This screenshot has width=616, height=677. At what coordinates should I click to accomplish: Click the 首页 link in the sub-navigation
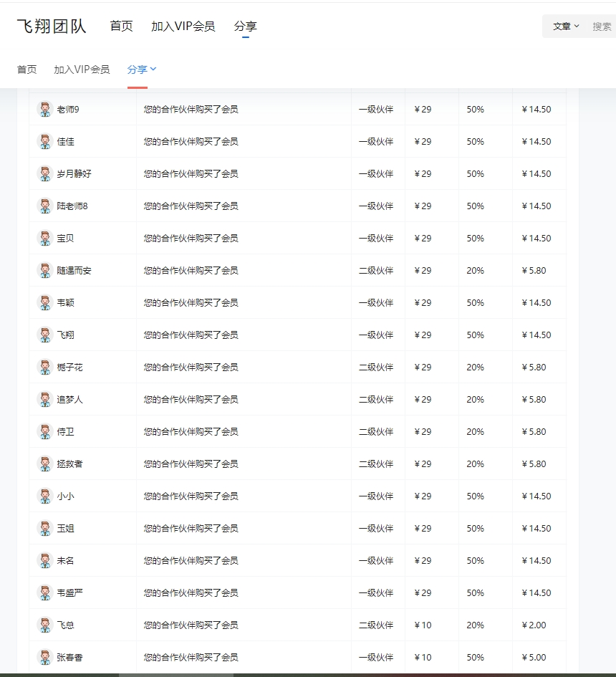[x=26, y=69]
